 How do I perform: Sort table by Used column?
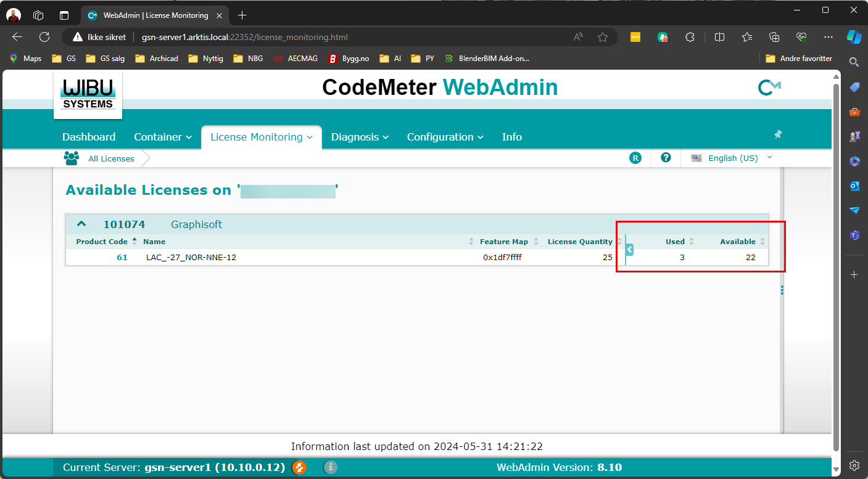(675, 242)
